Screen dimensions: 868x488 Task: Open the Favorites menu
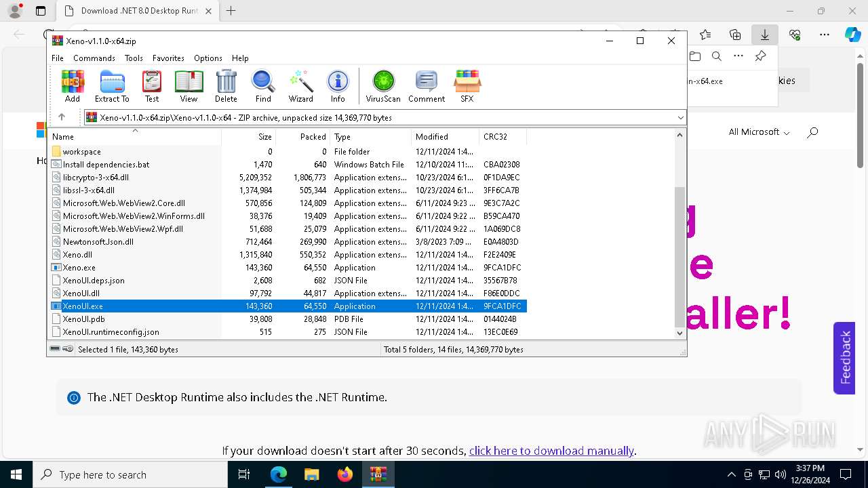[x=168, y=58]
